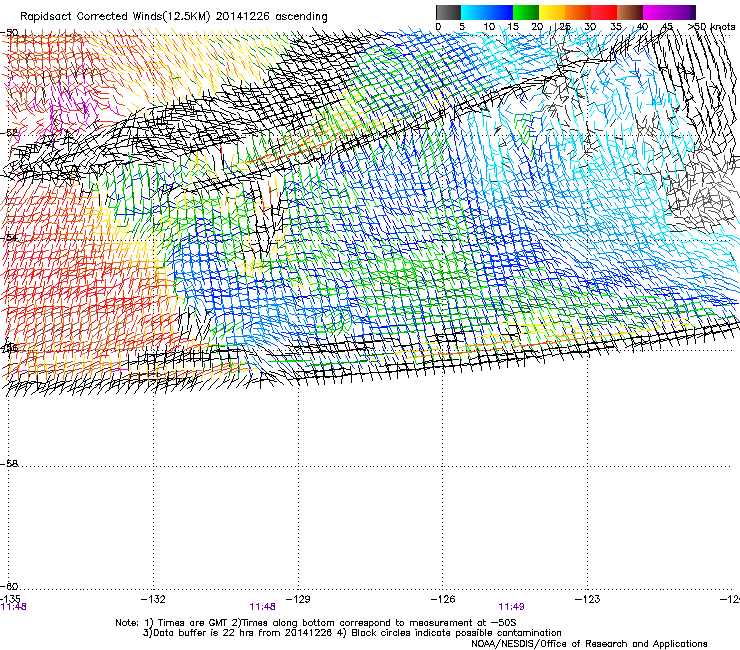Click the -126 longitude axis label

click(x=443, y=599)
